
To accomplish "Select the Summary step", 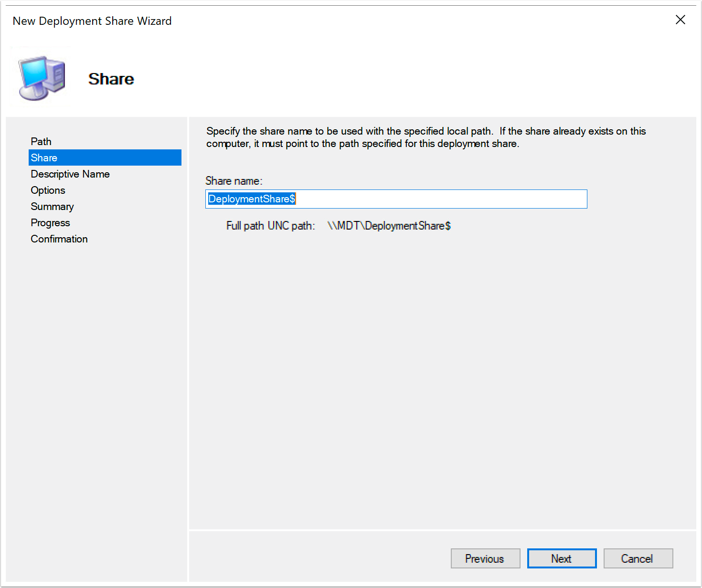I will coord(52,206).
